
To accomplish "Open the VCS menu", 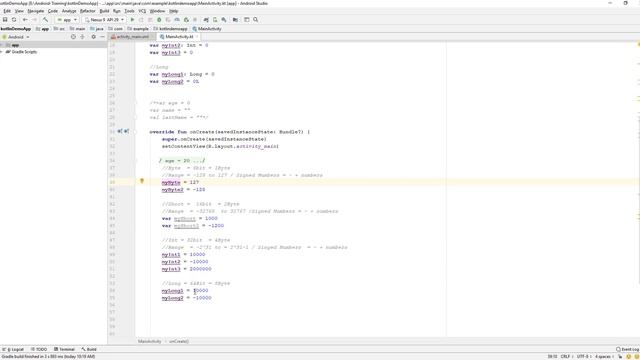I will pyautogui.click(x=142, y=11).
